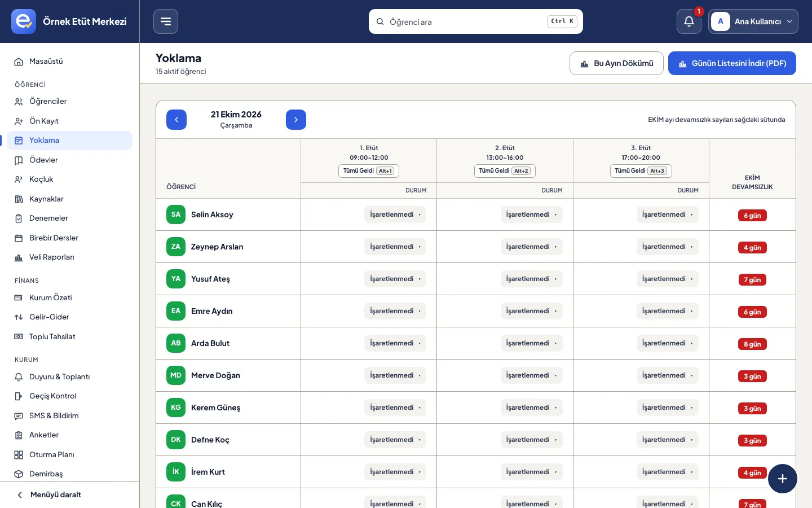
Task: Open Kerem Güneş's 2. Etüt status dropdown
Action: pyautogui.click(x=531, y=408)
